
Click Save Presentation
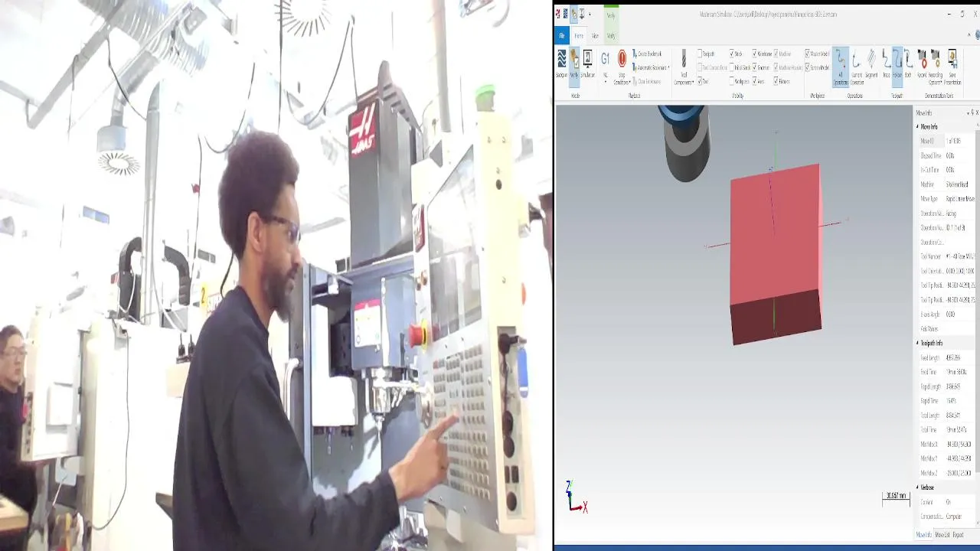point(952,67)
